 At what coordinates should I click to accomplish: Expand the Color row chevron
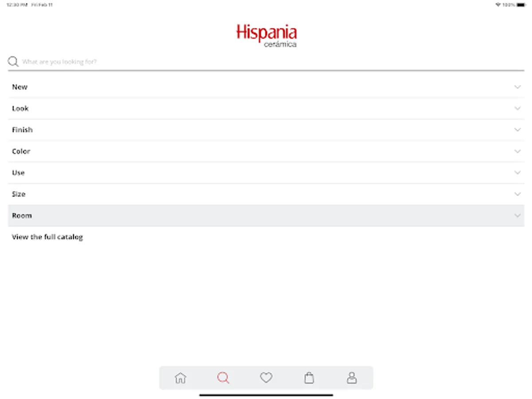pyautogui.click(x=517, y=151)
